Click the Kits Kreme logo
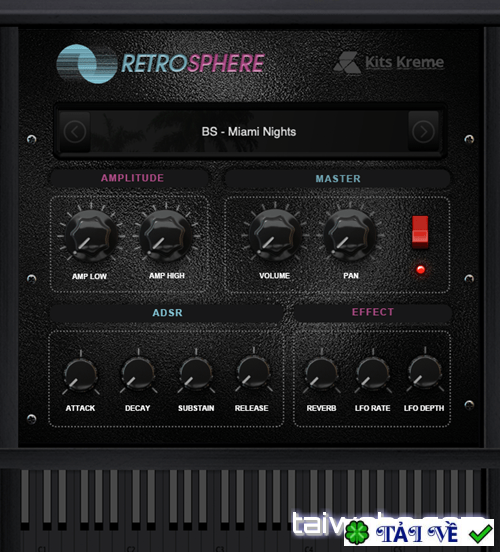 [389, 63]
